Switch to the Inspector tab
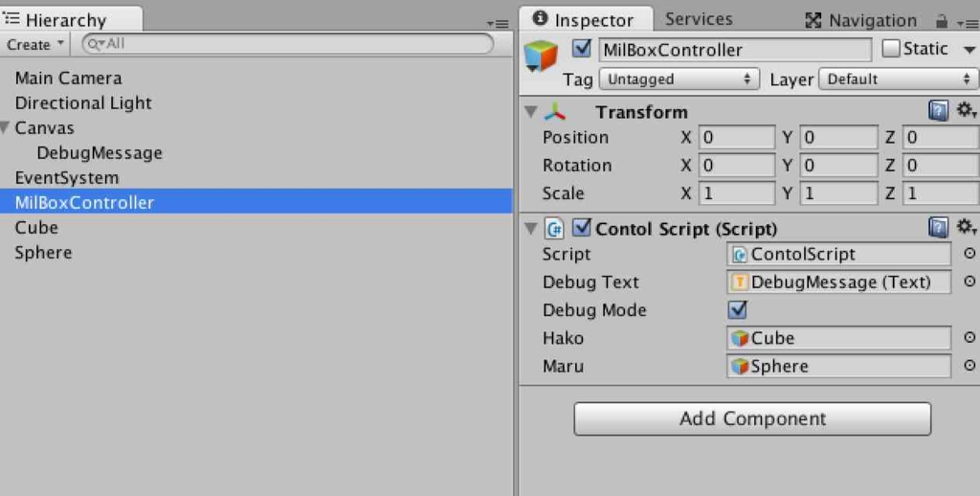 pyautogui.click(x=586, y=19)
